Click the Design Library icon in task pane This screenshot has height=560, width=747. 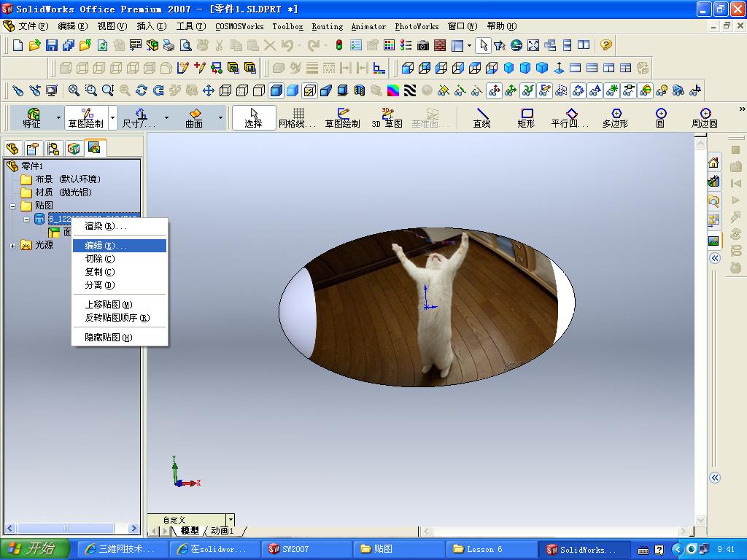[713, 182]
